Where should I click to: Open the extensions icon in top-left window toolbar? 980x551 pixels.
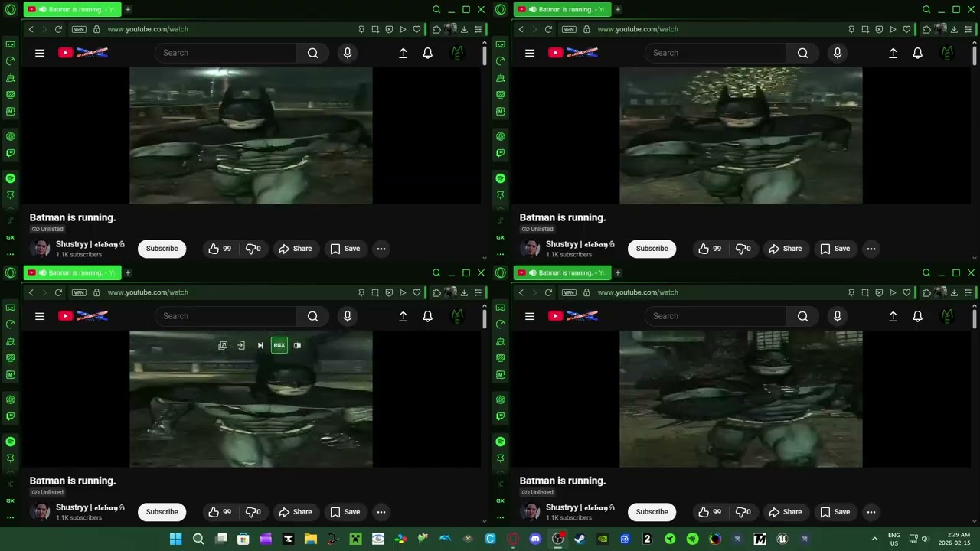click(436, 29)
